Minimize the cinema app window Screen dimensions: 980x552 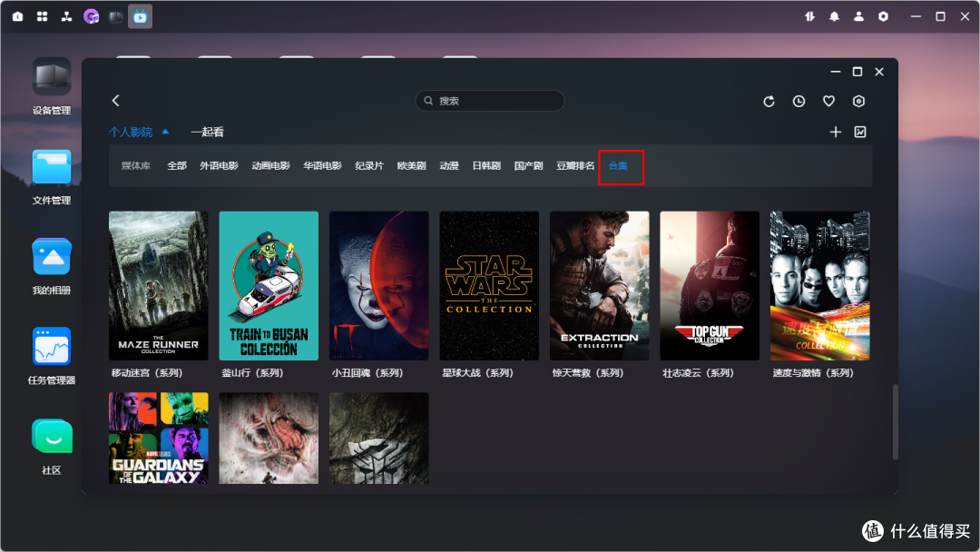(x=836, y=72)
